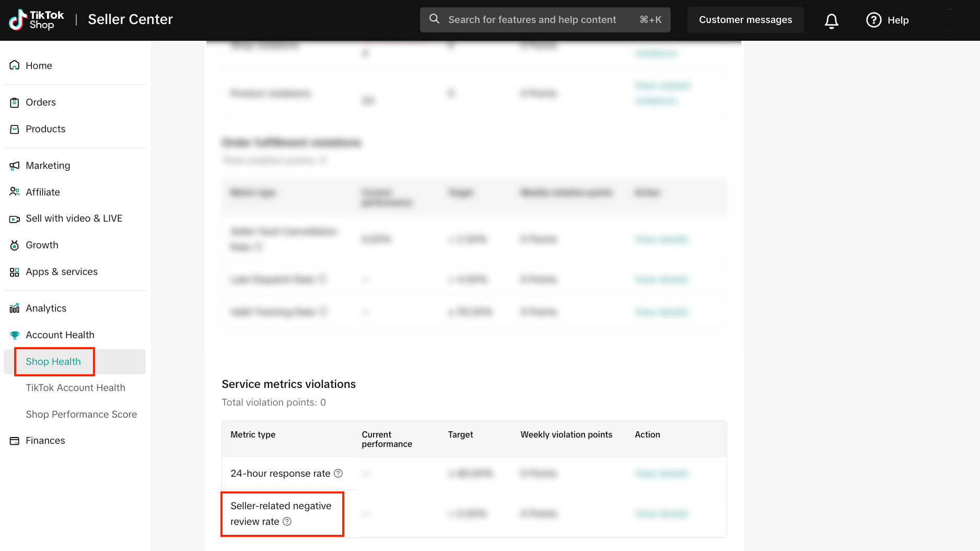The width and height of the screenshot is (980, 551).
Task: Click the Help question mark icon
Action: 873,20
